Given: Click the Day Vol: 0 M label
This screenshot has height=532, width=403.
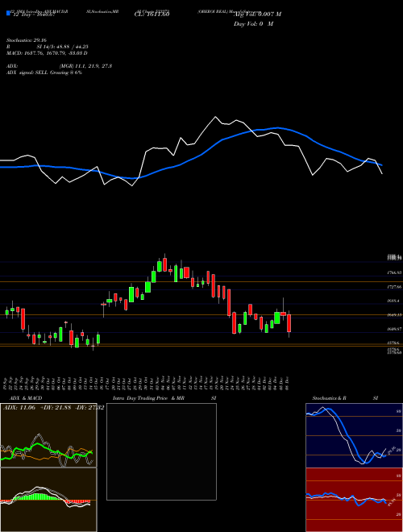Looking at the screenshot, I should (253, 24).
